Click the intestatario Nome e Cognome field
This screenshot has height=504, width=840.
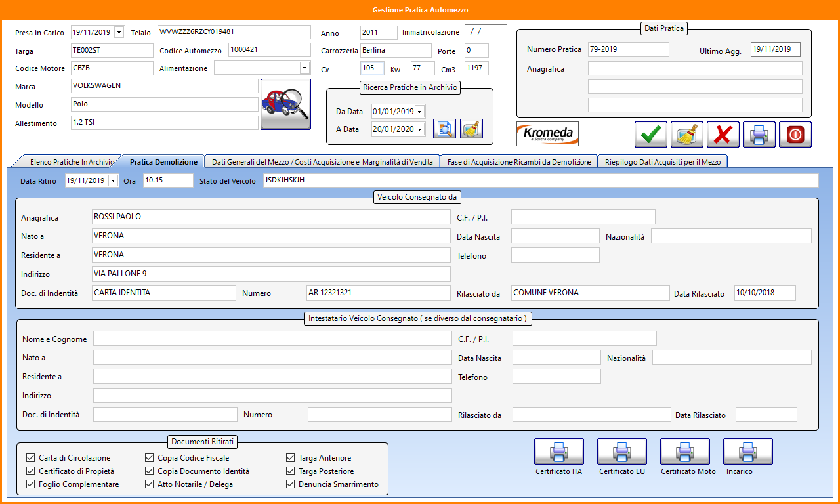(272, 339)
